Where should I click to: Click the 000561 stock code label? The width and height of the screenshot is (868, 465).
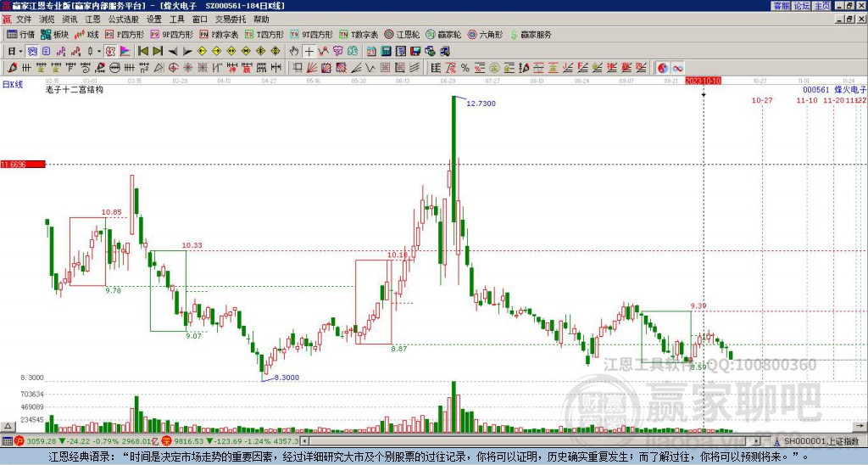click(x=816, y=90)
